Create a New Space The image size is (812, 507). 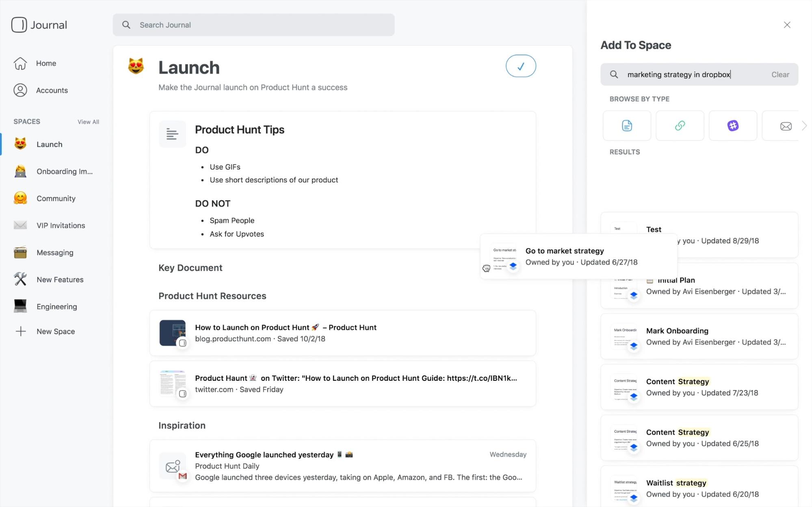click(56, 331)
